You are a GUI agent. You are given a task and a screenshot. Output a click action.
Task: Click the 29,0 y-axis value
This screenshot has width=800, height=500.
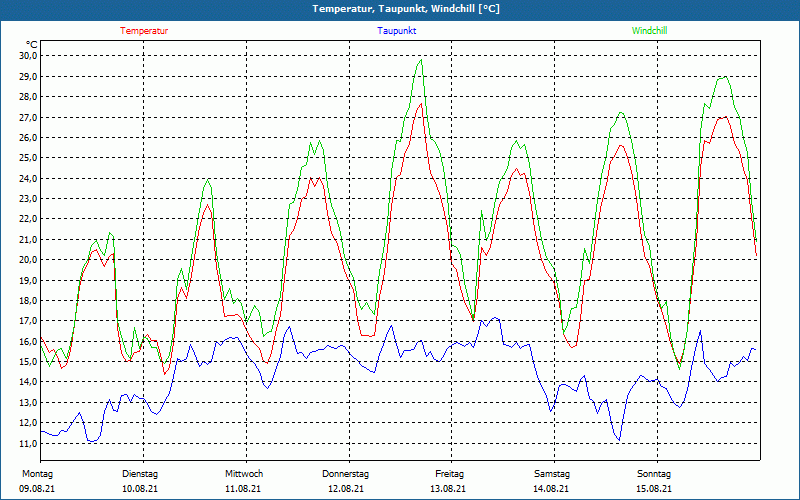pyautogui.click(x=29, y=76)
